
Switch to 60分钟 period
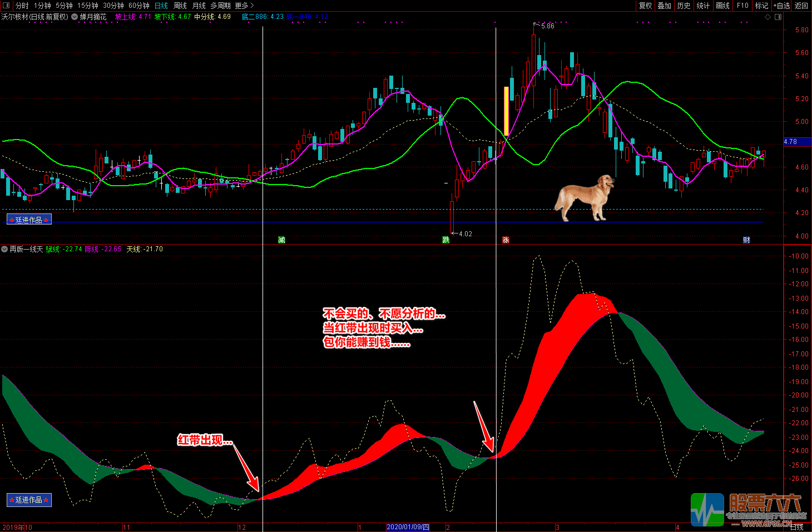(139, 6)
